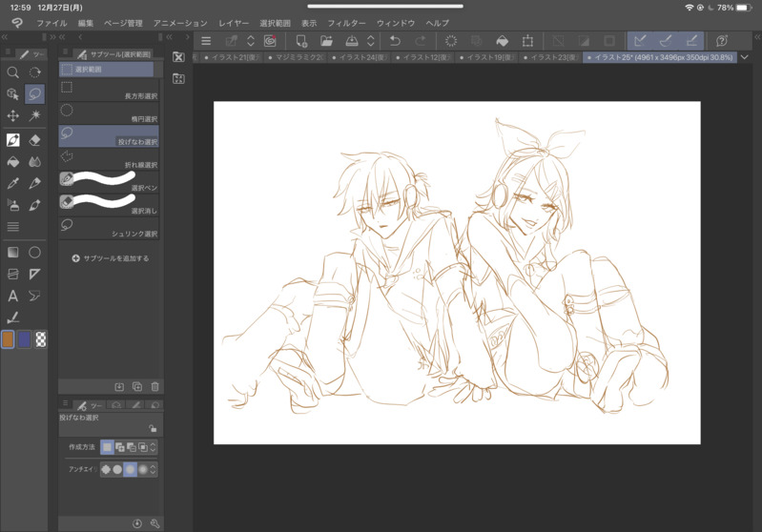The width and height of the screenshot is (762, 532).
Task: Select the Correct line tool
Action: click(13, 317)
